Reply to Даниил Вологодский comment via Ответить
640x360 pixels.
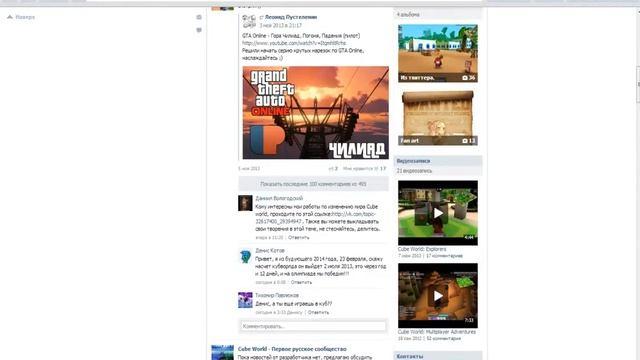pos(299,237)
